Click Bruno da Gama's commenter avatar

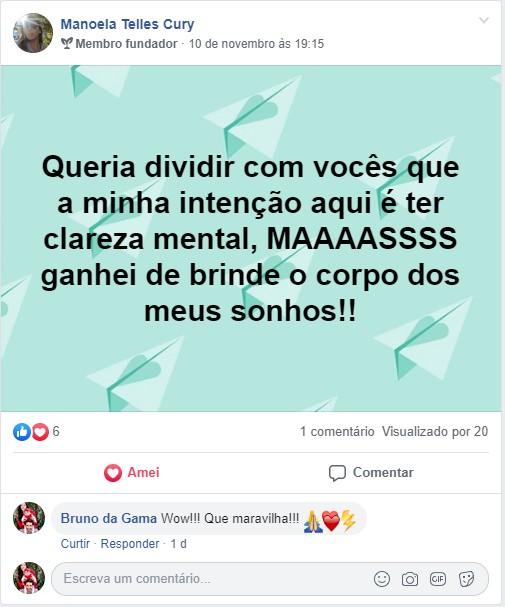(29, 518)
